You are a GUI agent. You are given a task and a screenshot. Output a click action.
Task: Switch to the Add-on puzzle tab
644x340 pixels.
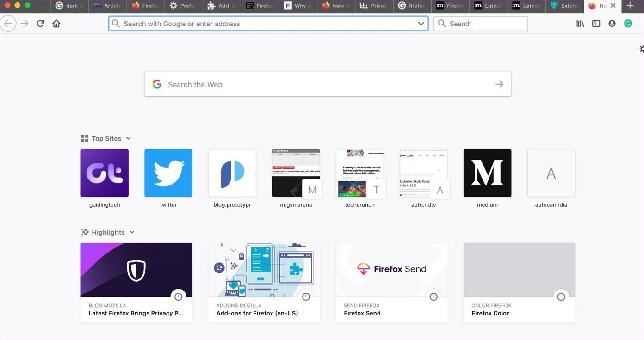222,6
